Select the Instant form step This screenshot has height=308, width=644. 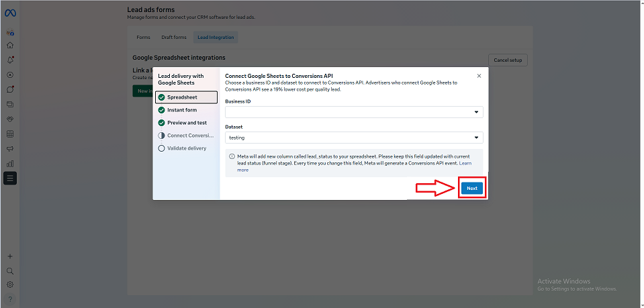coord(181,110)
